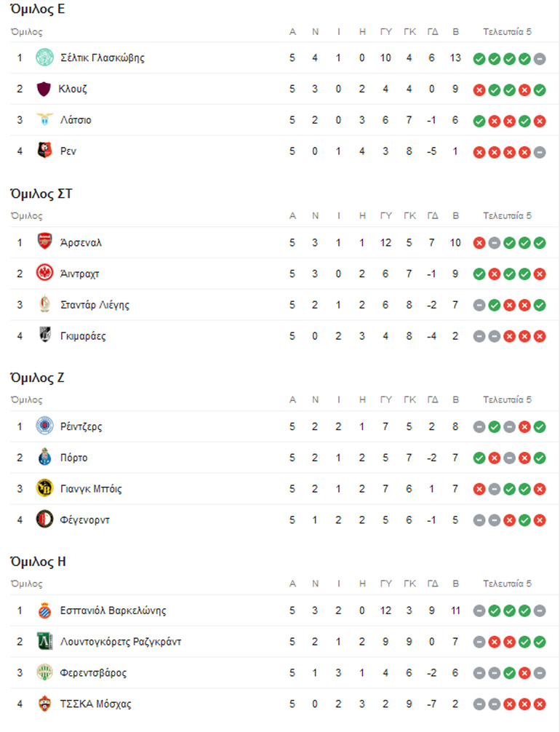This screenshot has width=560, height=732.
Task: Open the Λουντογκόρετς Ραζγκράντ team link
Action: (x=121, y=642)
